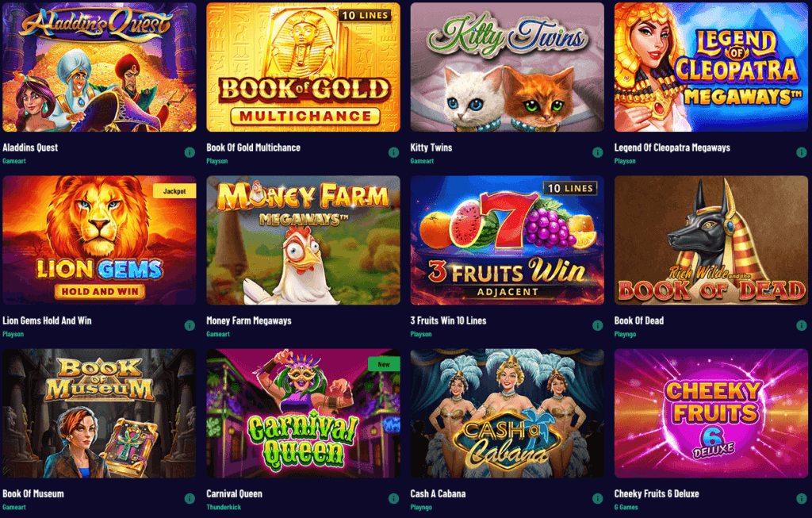Open info icon for Legend Of Cleopatra Megaways
The image size is (812, 518).
(801, 152)
